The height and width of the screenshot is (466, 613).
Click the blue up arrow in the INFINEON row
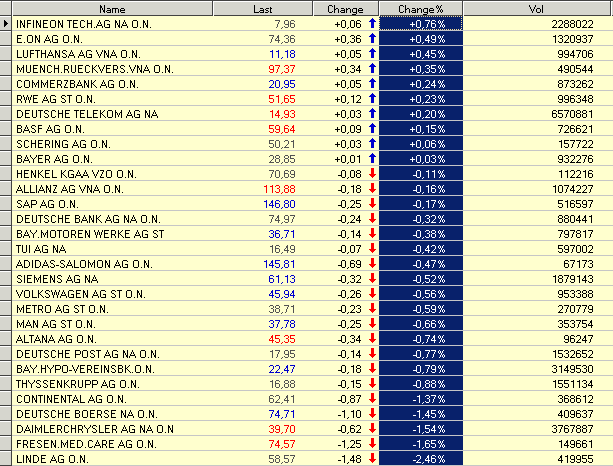(372, 23)
